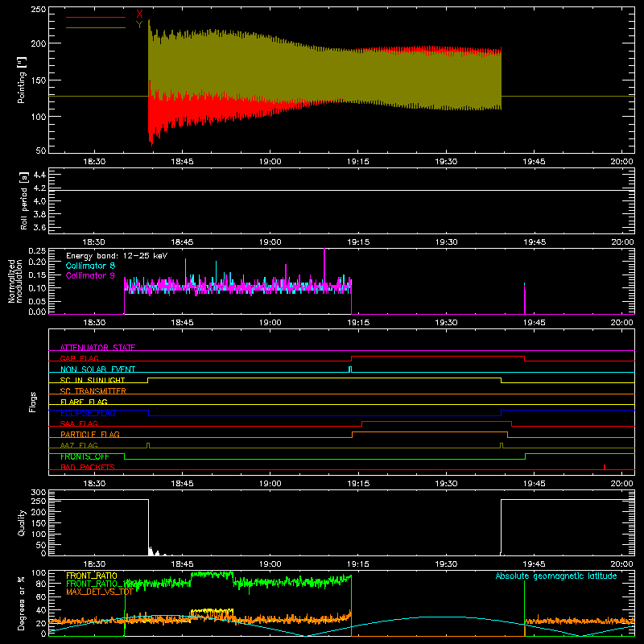Click 18:45 label under the Pointing plot

point(182,162)
